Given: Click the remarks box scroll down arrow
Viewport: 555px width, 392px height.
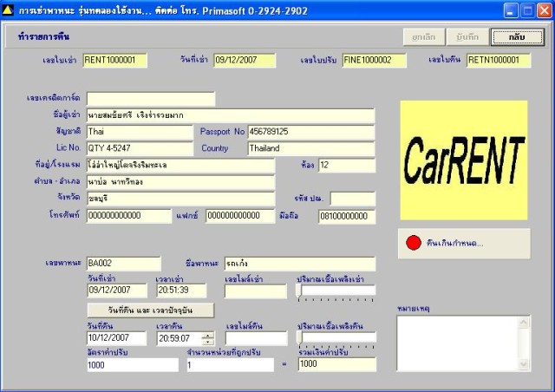Looking at the screenshot, I should pos(524,364).
